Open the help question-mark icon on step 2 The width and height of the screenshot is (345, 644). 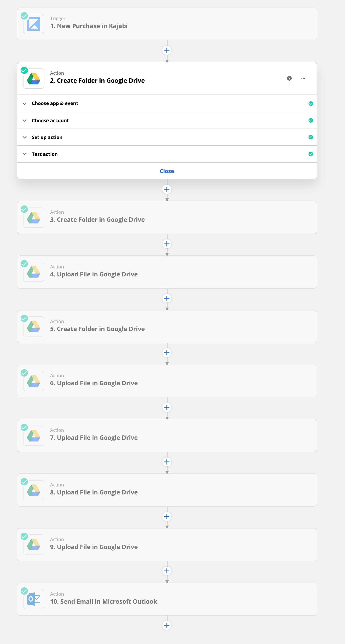(x=289, y=78)
